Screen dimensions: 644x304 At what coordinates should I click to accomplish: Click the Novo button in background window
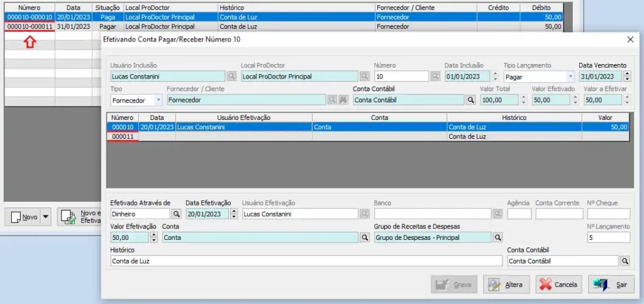pyautogui.click(x=23, y=217)
